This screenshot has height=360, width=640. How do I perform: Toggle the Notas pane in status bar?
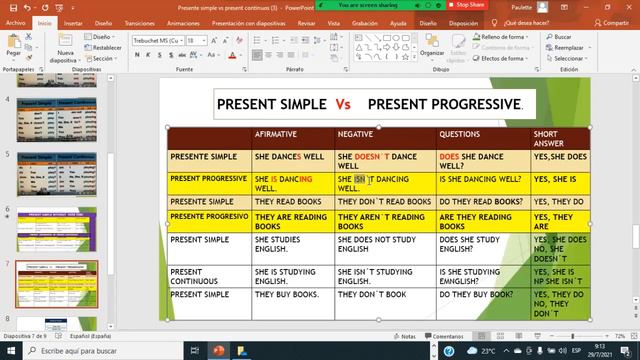tap(405, 336)
